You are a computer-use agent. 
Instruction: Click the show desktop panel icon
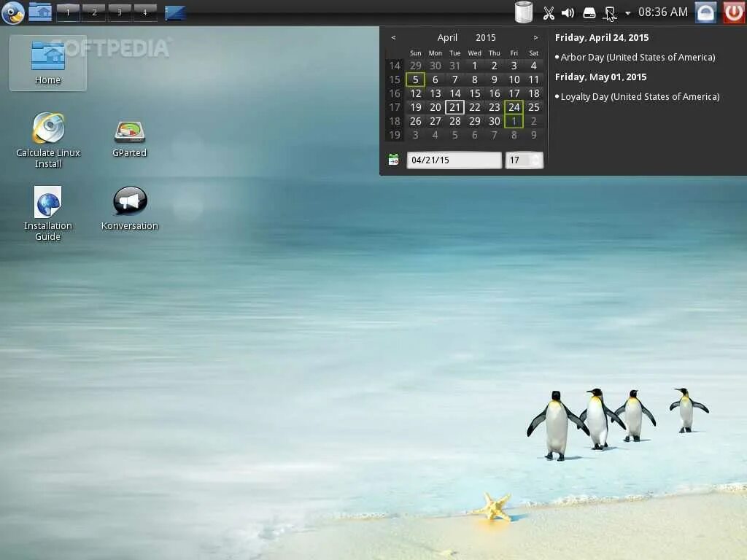pyautogui.click(x=175, y=13)
